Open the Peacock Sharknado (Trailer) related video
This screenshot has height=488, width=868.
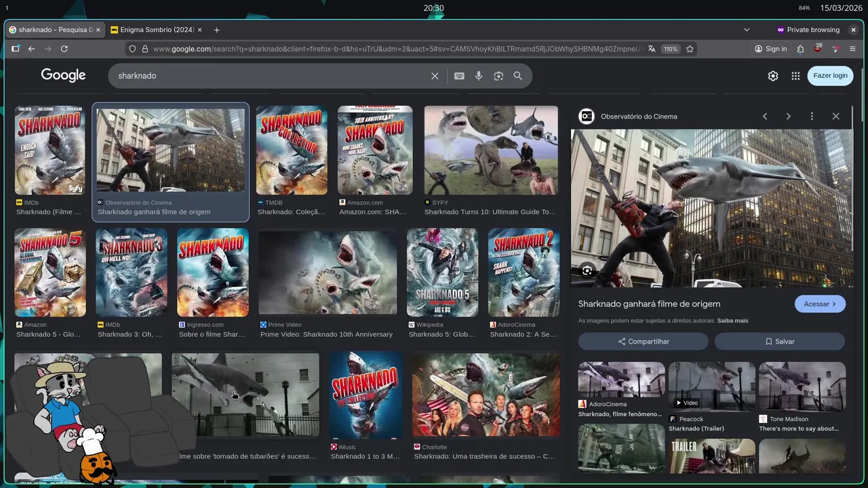pyautogui.click(x=712, y=387)
